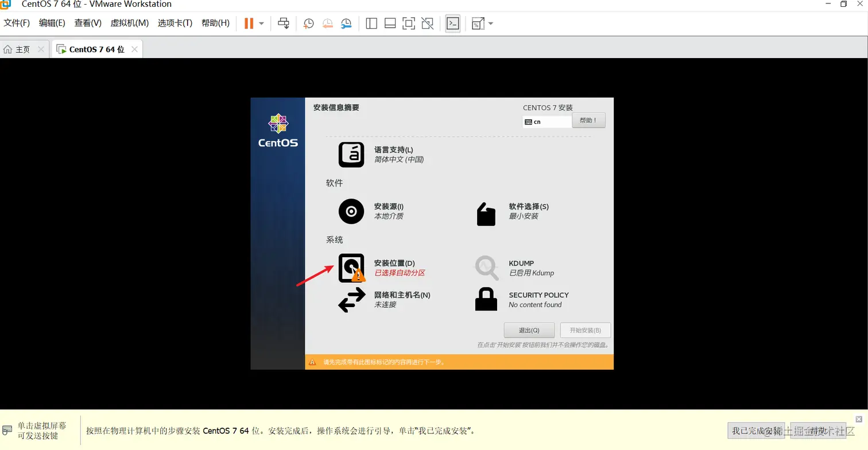
Task: Send Ctrl+Alt+Del to the virtual machine
Action: 284,24
